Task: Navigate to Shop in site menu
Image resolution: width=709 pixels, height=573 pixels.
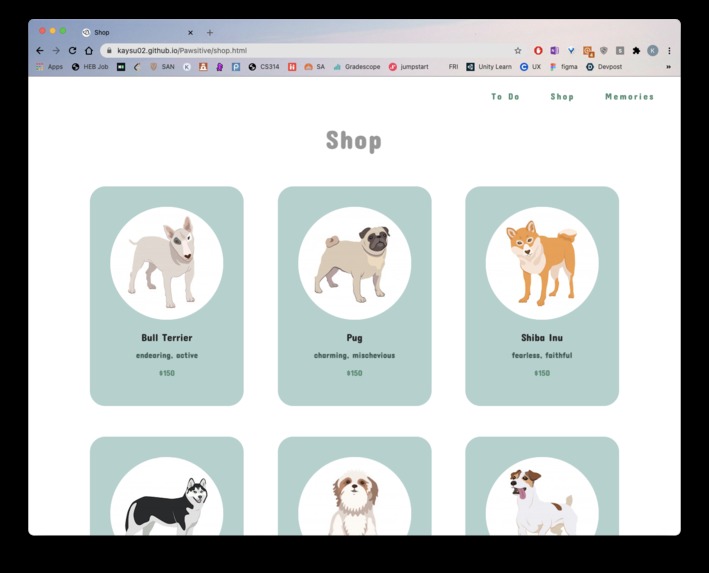Action: (x=562, y=97)
